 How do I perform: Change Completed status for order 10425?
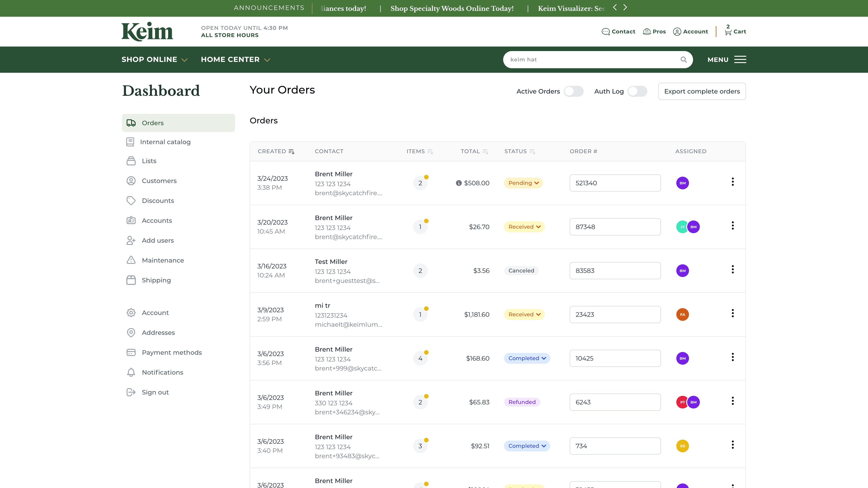point(527,358)
